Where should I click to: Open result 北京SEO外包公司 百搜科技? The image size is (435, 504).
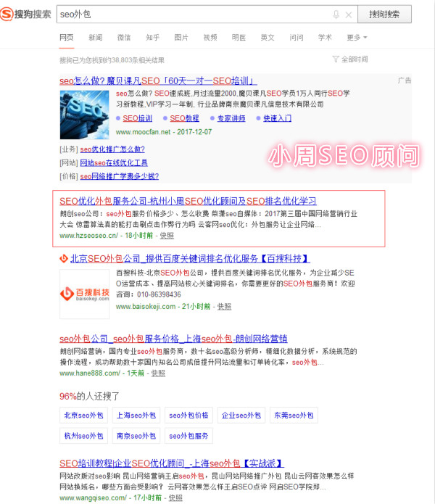pyautogui.click(x=190, y=258)
